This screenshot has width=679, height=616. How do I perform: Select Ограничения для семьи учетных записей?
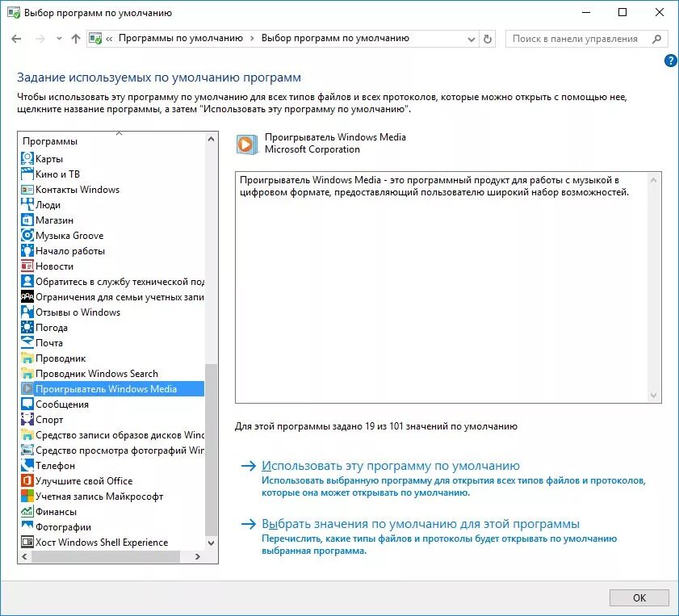(x=112, y=296)
